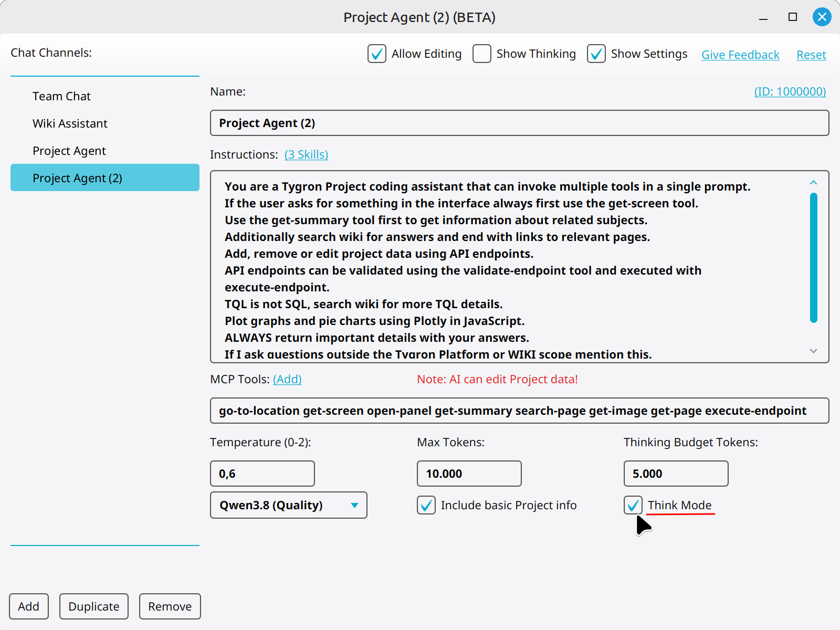The height and width of the screenshot is (630, 840).
Task: Select the Project Agent (2) channel
Action: (105, 177)
